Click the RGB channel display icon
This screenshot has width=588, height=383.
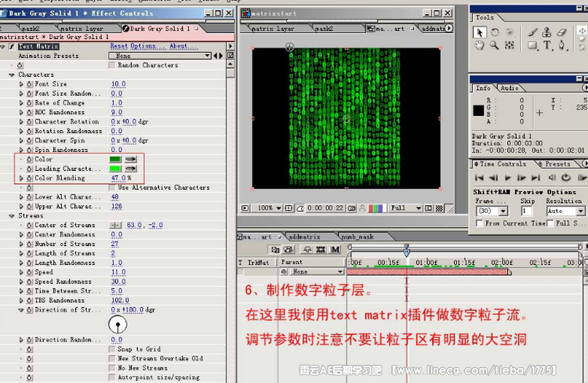point(376,208)
